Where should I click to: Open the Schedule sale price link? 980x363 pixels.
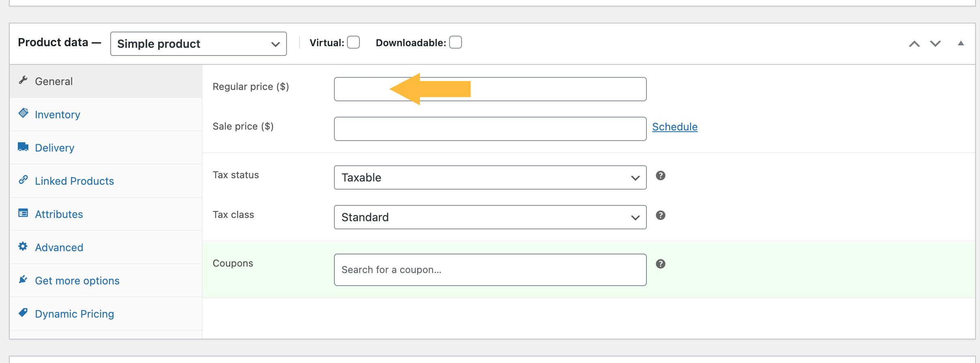(674, 127)
